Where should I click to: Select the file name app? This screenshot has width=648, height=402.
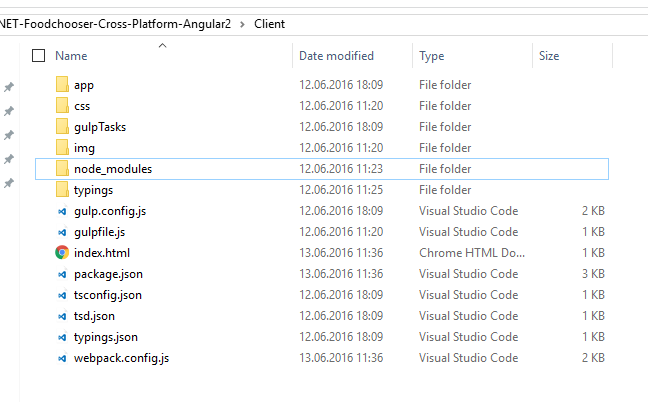pyautogui.click(x=84, y=85)
